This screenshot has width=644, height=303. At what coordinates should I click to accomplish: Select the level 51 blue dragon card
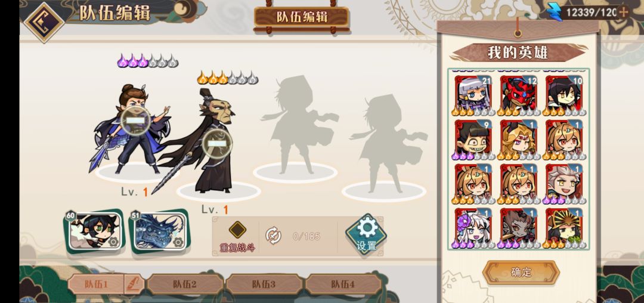pyautogui.click(x=160, y=231)
